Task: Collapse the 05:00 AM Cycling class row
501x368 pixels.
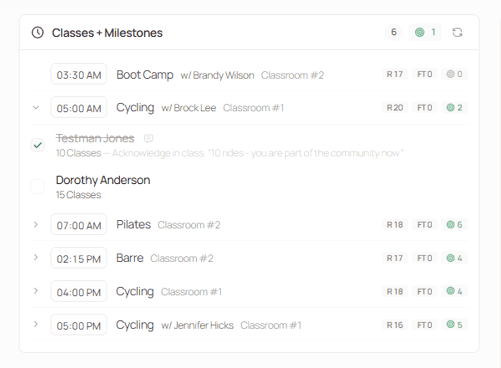Action: (x=36, y=108)
